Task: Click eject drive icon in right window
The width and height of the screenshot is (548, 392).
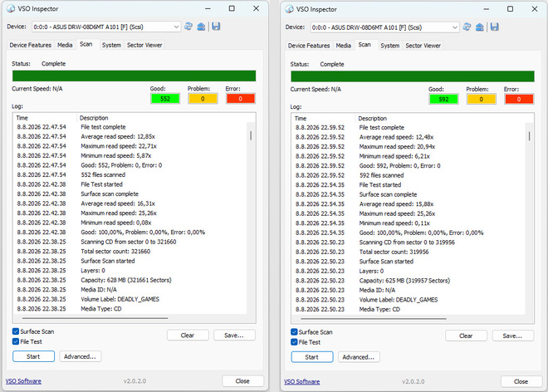Action: pos(480,27)
